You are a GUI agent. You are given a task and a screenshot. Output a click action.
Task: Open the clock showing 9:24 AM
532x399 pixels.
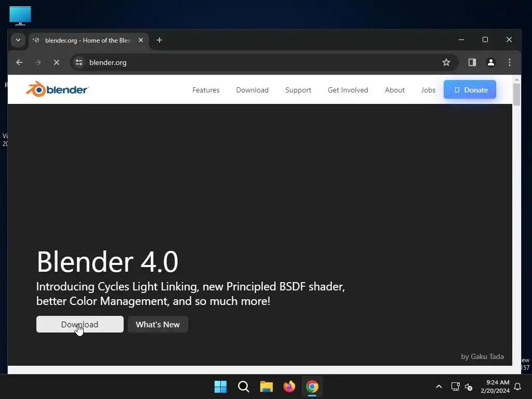(x=495, y=387)
